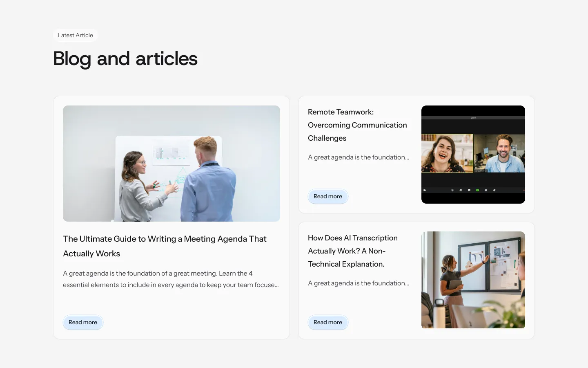The image size is (588, 368).
Task: Click the Zoom window title bar label
Action: click(473, 118)
